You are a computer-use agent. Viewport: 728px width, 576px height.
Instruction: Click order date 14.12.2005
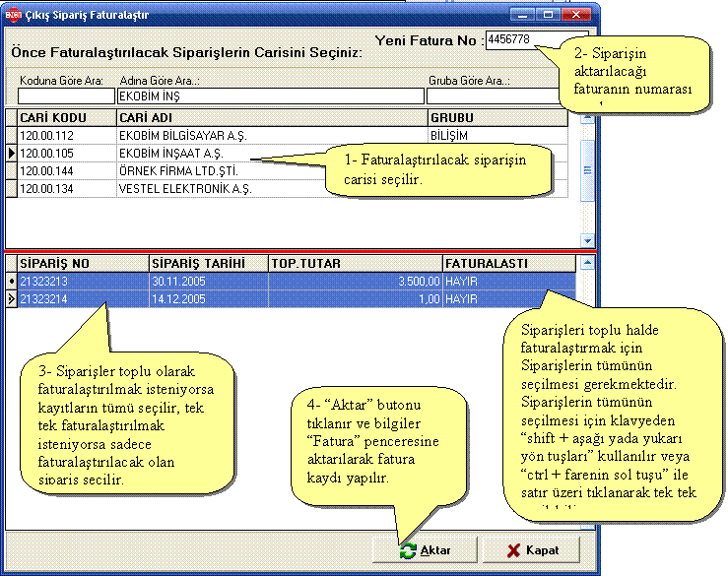point(209,299)
